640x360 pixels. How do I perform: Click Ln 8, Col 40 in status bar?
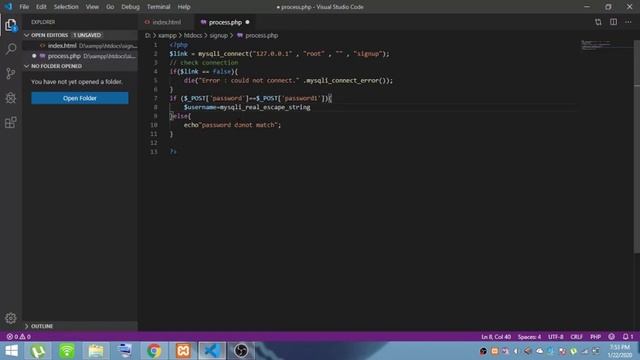(x=496, y=337)
